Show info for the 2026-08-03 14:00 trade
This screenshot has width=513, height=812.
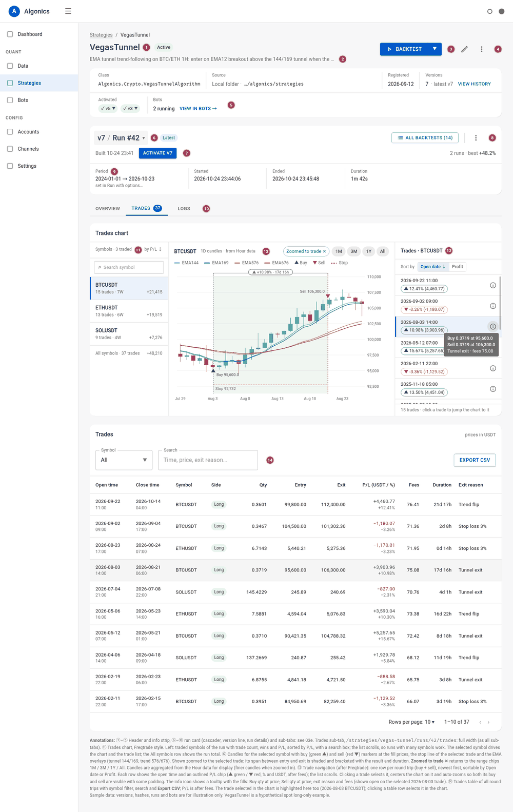click(493, 327)
